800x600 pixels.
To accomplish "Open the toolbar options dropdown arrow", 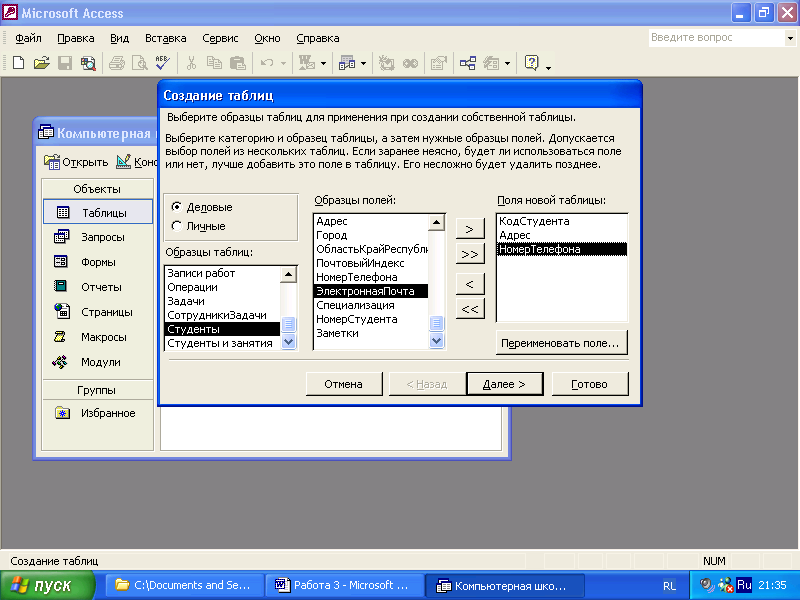I will [x=548, y=67].
